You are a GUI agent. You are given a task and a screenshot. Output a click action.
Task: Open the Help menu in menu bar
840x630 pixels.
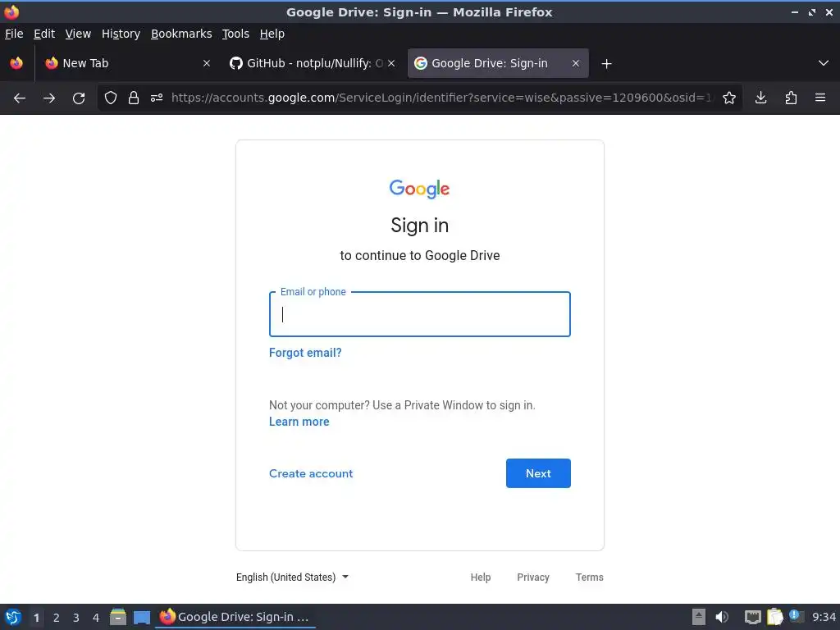tap(272, 34)
